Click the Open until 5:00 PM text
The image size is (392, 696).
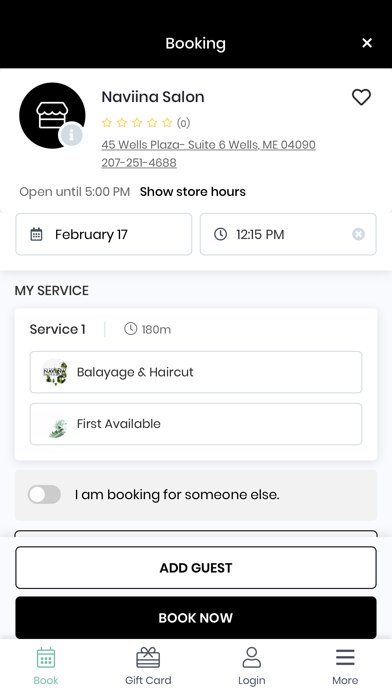tap(75, 192)
